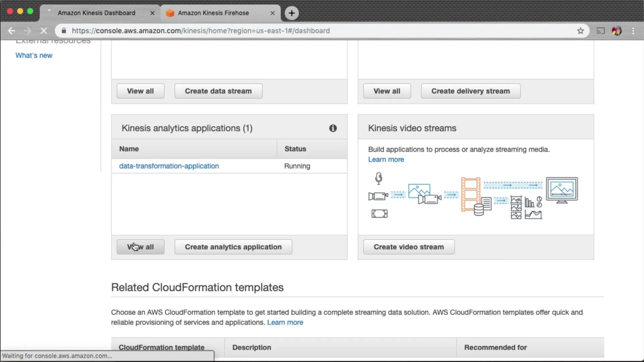644x362 pixels.
Task: Click the Kinesis analytics info icon
Action: [x=333, y=128]
